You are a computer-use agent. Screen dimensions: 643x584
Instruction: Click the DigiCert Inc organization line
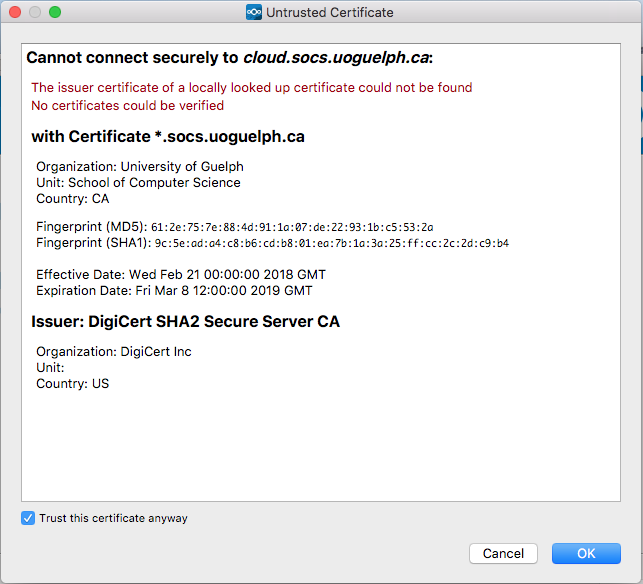[113, 351]
